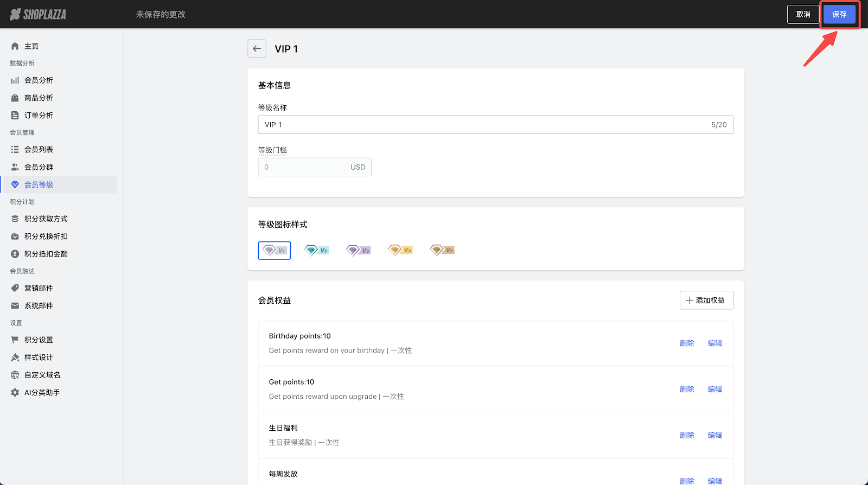Click the 等级门槛 USD input field
Screen dimensions: 868x485
click(315, 167)
